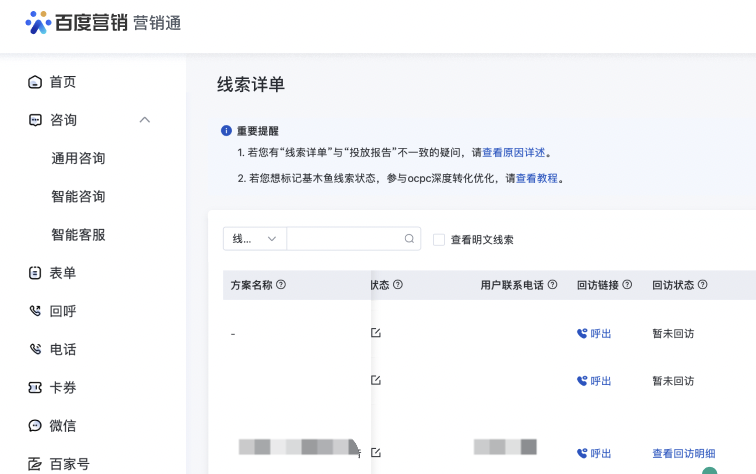
Task: Open the 线... filter dropdown
Action: point(254,239)
